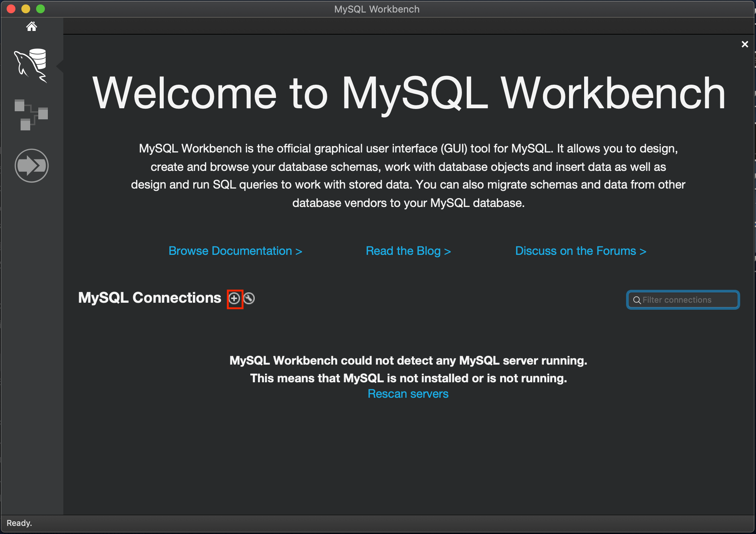
Task: Select the dolphin SQL development sidebar icon
Action: [31, 66]
